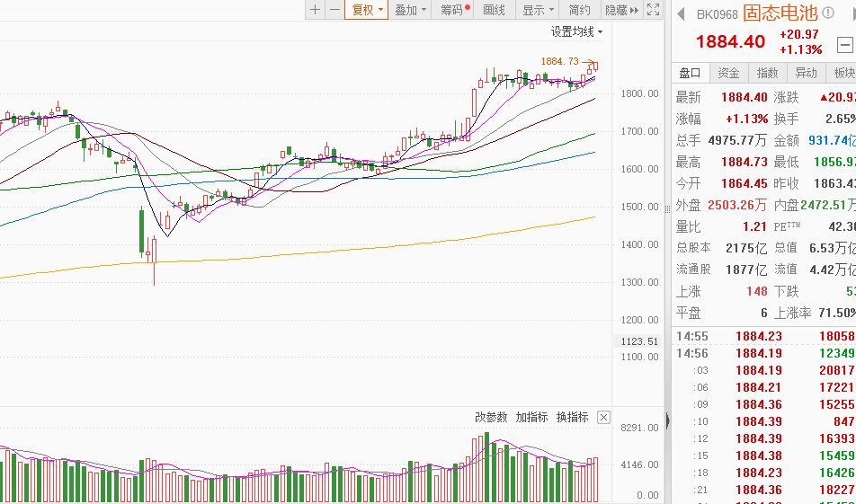Click the splitter arrow to collapse side panel
The width and height of the screenshot is (856, 504).
(667, 420)
